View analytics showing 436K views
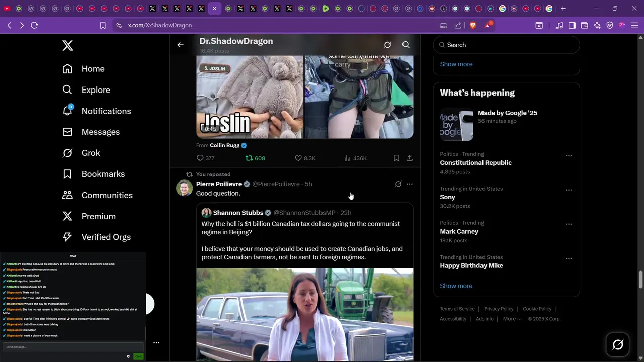Screen dimensions: 644x362 [x=355, y=158]
